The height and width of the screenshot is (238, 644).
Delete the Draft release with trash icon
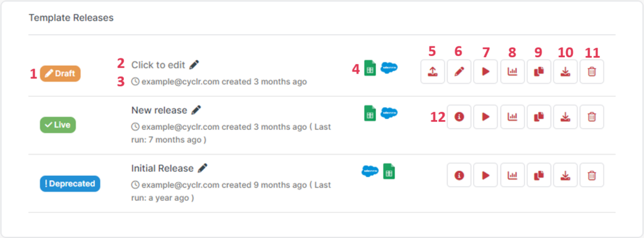pos(592,72)
